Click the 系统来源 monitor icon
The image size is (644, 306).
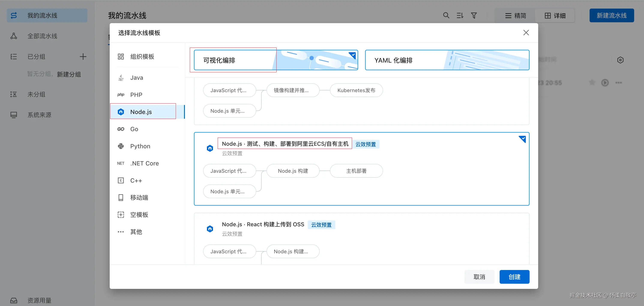pyautogui.click(x=14, y=115)
